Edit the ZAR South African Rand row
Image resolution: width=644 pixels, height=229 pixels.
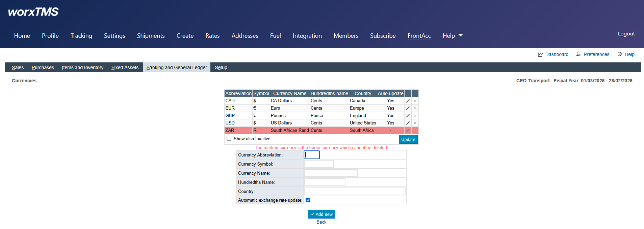[x=408, y=131]
